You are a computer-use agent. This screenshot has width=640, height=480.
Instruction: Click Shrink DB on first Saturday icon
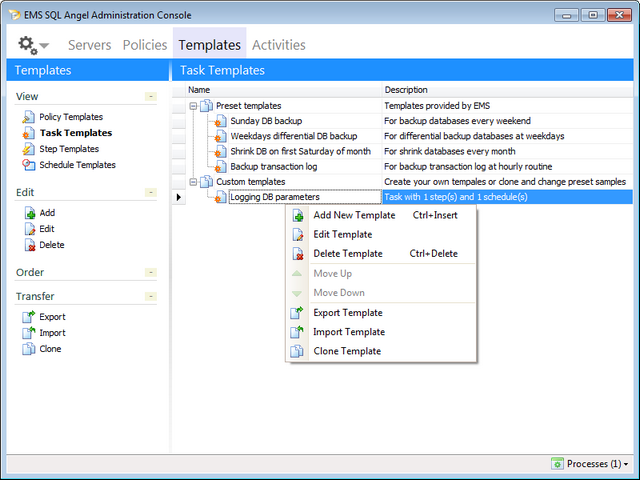click(x=220, y=151)
